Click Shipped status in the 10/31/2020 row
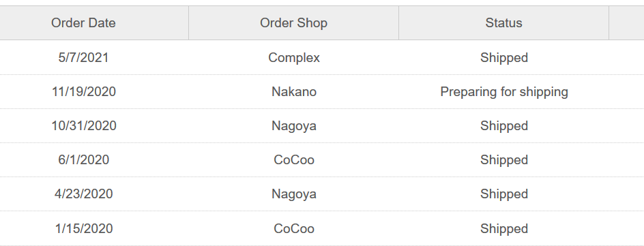This screenshot has width=644, height=246. click(504, 125)
